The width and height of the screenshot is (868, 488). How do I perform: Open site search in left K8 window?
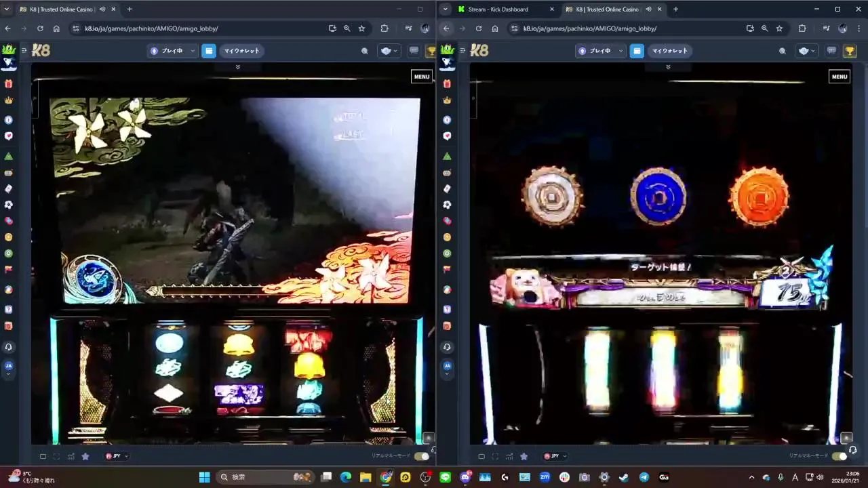pyautogui.click(x=365, y=51)
